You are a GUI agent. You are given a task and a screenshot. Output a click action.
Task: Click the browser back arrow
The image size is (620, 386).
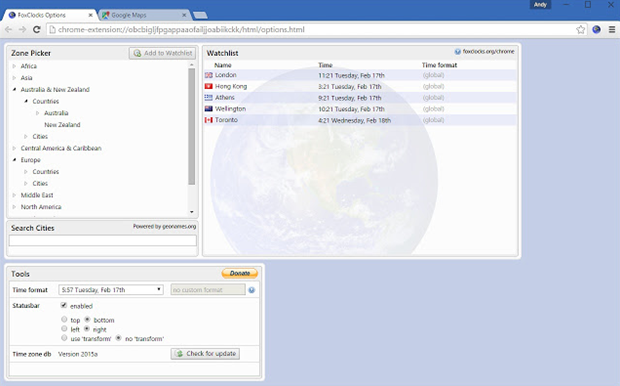[8, 30]
